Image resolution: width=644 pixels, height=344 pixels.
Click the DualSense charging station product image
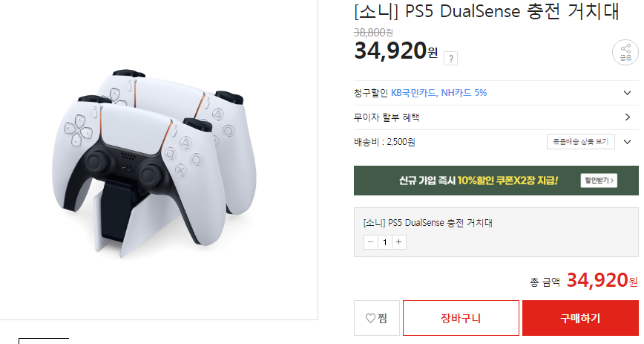point(155,164)
